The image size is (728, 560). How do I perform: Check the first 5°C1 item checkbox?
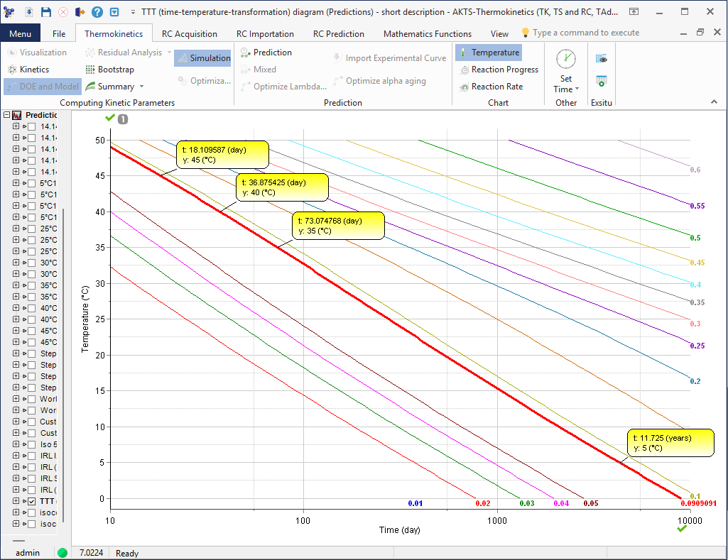point(31,183)
